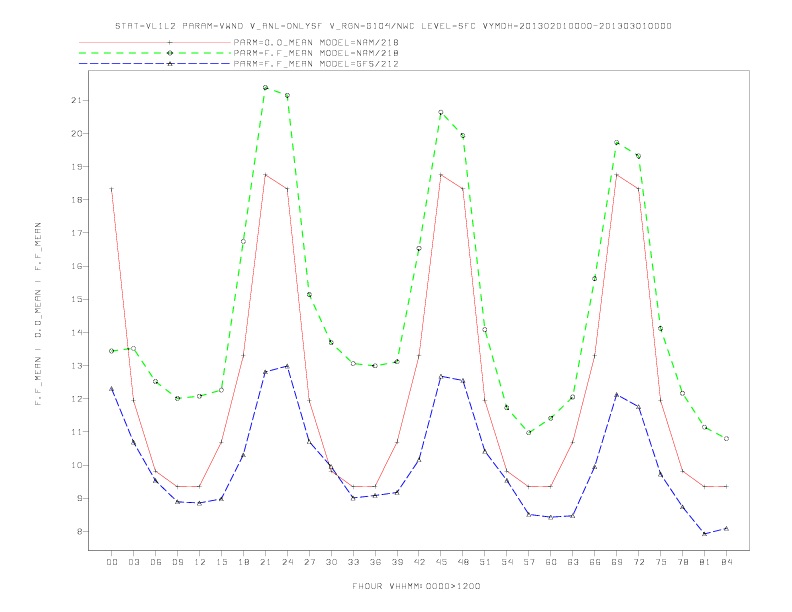Screen dimensions: 792x612
Task: Click green circle marker at hour 57
Action: click(529, 433)
